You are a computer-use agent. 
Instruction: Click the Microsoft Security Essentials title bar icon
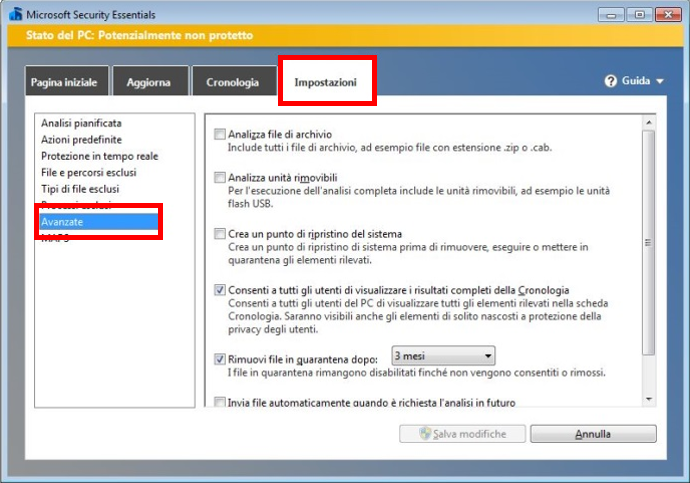point(16,14)
